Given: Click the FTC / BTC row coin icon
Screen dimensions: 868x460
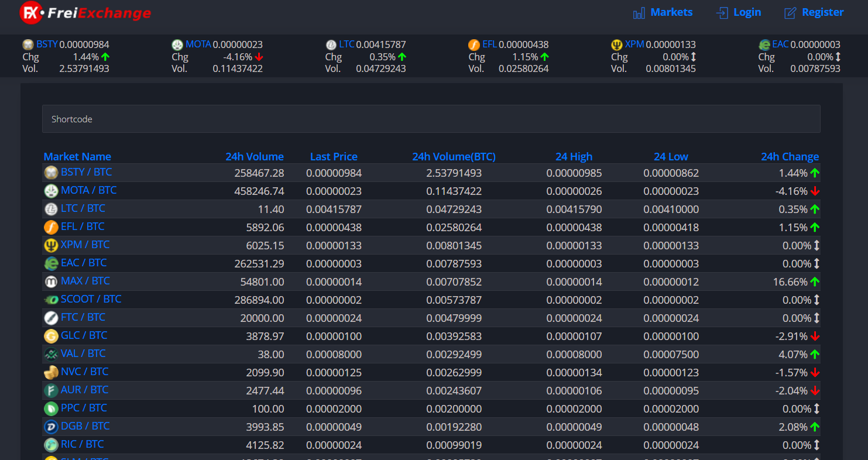Looking at the screenshot, I should coord(52,318).
